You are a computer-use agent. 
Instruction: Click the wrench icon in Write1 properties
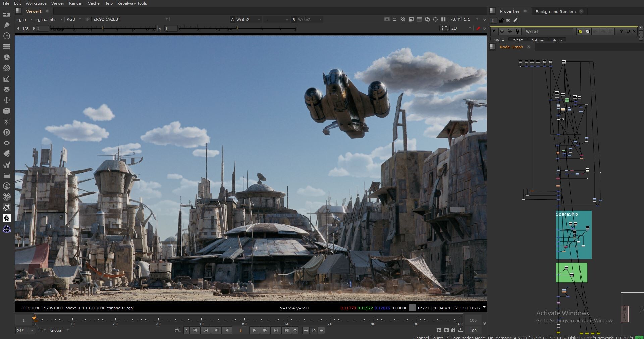pos(518,31)
